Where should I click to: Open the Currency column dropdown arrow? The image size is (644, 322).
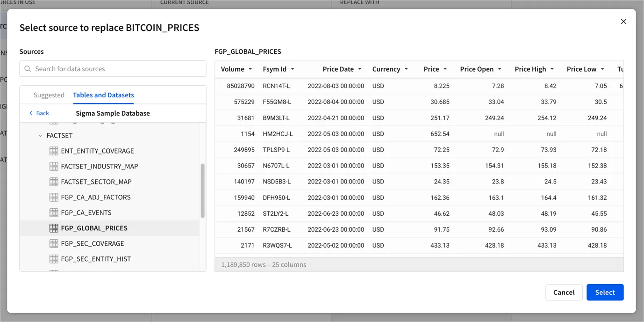tap(406, 69)
